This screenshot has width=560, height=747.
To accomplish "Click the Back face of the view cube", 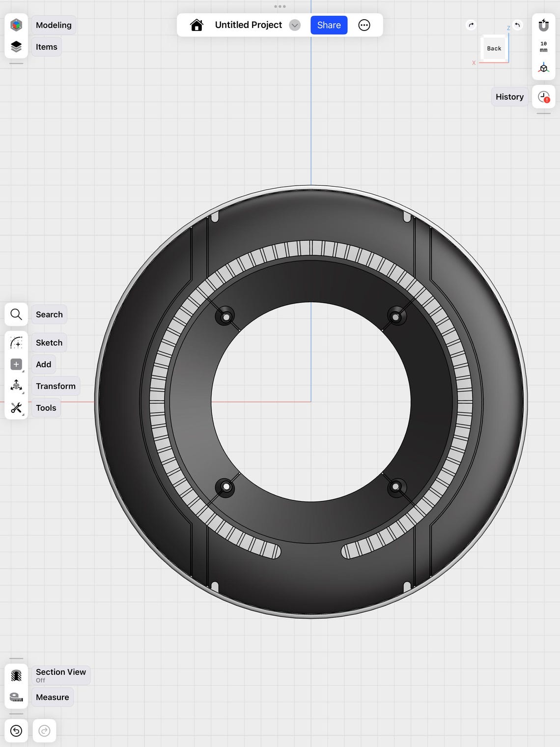I will (494, 48).
